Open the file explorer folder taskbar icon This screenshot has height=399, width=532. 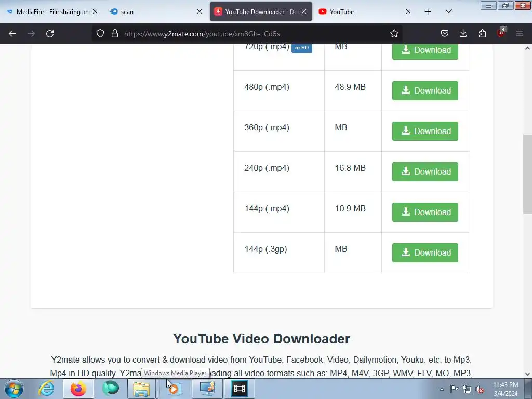click(x=141, y=389)
